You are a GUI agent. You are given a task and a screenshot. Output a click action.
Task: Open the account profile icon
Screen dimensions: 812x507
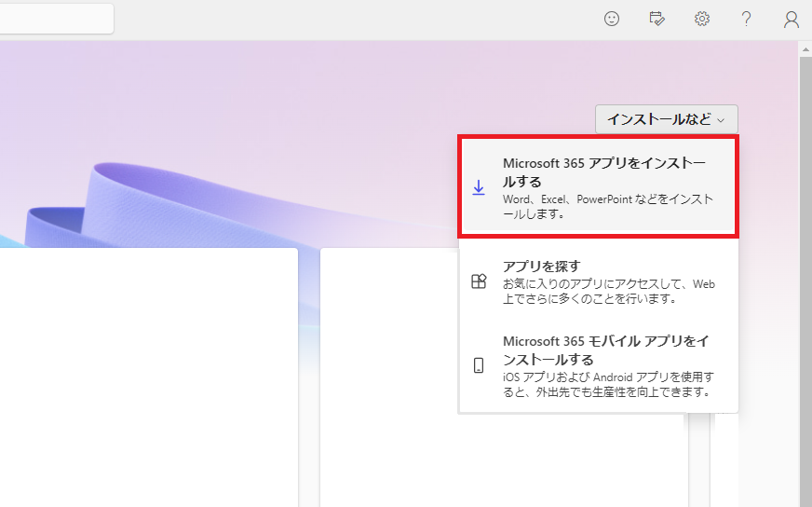(792, 20)
